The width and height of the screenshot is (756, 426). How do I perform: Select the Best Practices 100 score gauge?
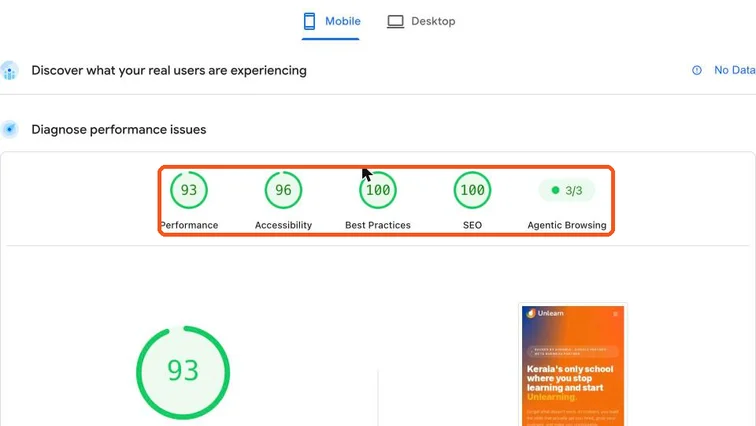378,190
